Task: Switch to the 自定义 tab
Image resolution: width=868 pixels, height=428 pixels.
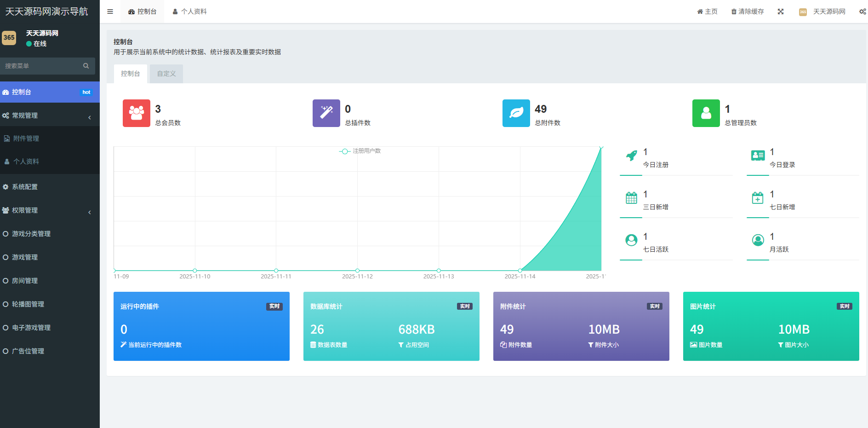Action: coord(166,74)
